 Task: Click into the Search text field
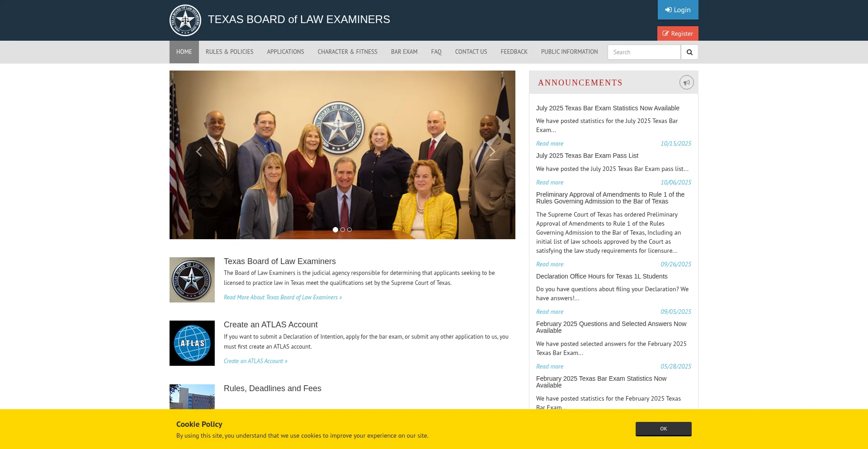[644, 52]
